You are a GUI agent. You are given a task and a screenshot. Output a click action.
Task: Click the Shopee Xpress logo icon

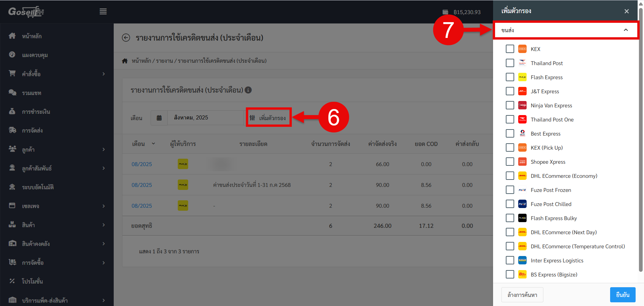coord(522,162)
